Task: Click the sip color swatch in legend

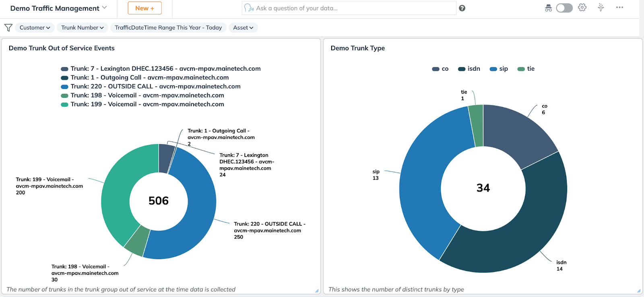Action: pyautogui.click(x=493, y=69)
